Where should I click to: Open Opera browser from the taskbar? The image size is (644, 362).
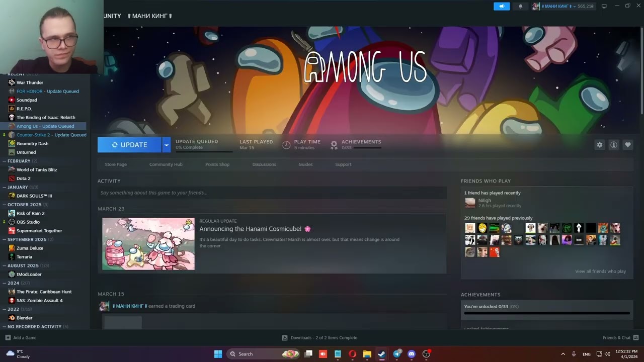tap(352, 354)
